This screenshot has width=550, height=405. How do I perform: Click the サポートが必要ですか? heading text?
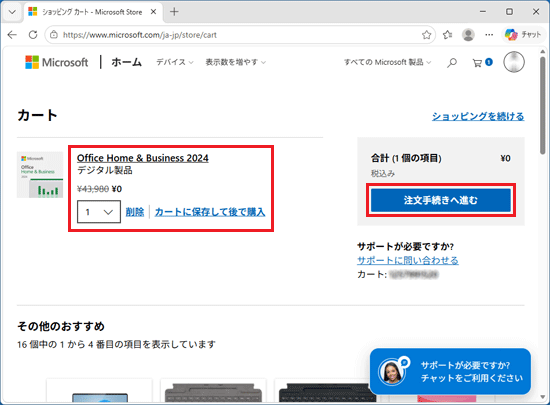[405, 247]
